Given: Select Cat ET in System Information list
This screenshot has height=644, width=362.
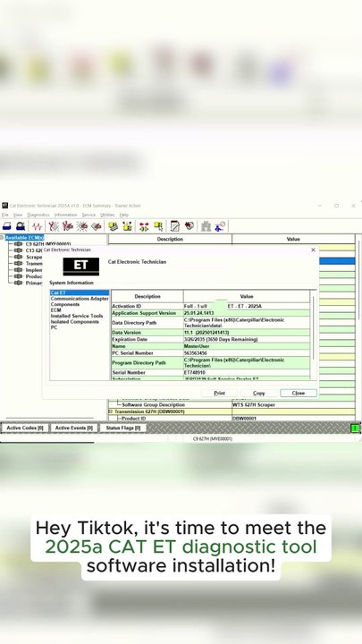Looking at the screenshot, I should [x=80, y=292].
